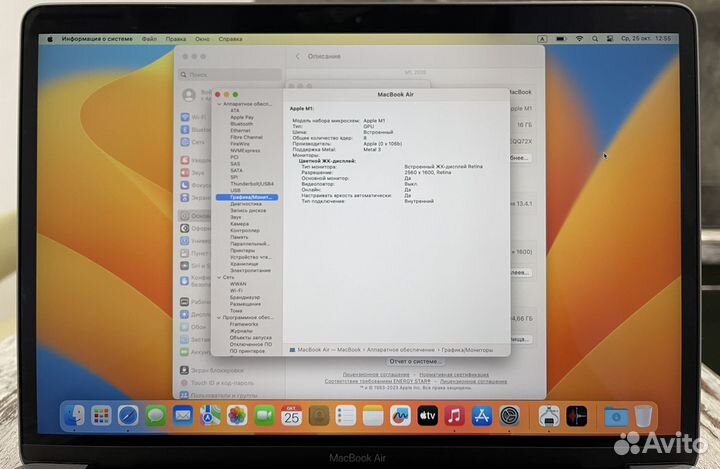The image size is (720, 469).
Task: Open Apple TV app in Dock
Action: point(428,416)
